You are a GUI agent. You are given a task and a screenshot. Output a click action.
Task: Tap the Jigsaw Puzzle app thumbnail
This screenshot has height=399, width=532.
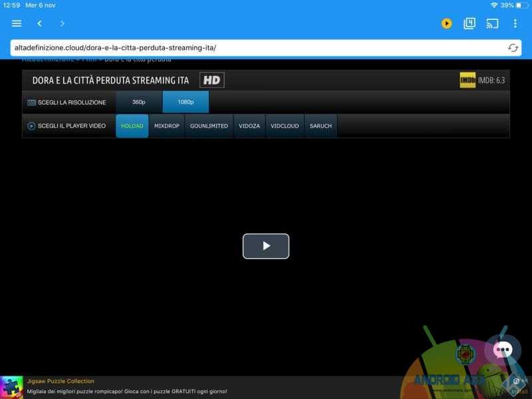point(11,387)
